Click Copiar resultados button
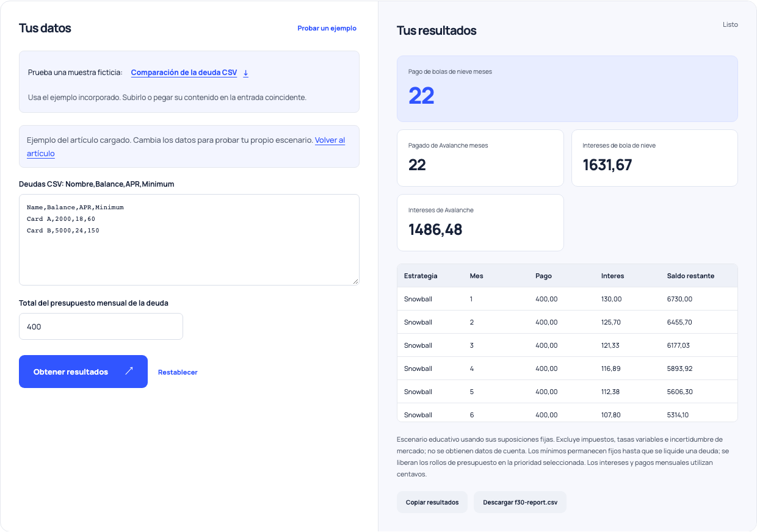 pos(432,502)
